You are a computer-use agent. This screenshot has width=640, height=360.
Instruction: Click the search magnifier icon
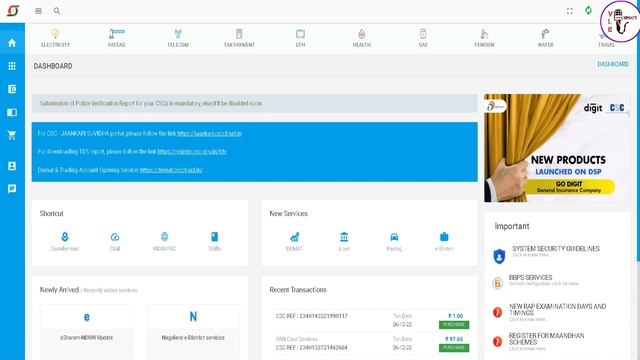[57, 11]
